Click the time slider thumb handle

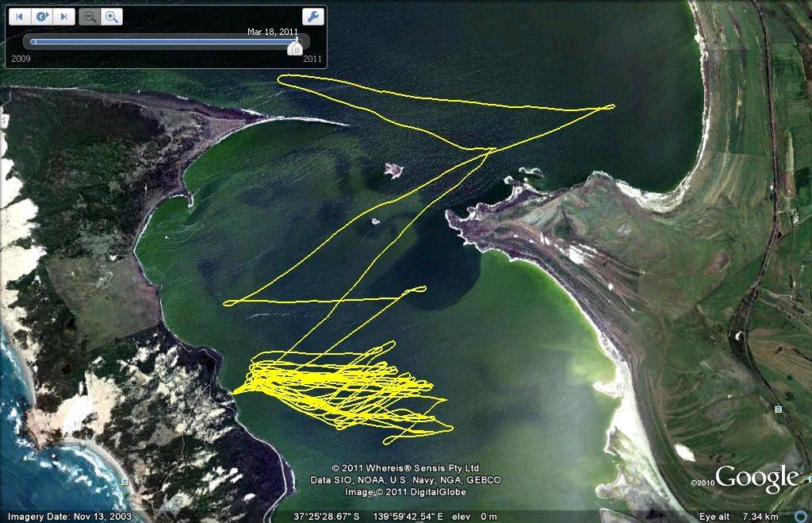(x=295, y=48)
